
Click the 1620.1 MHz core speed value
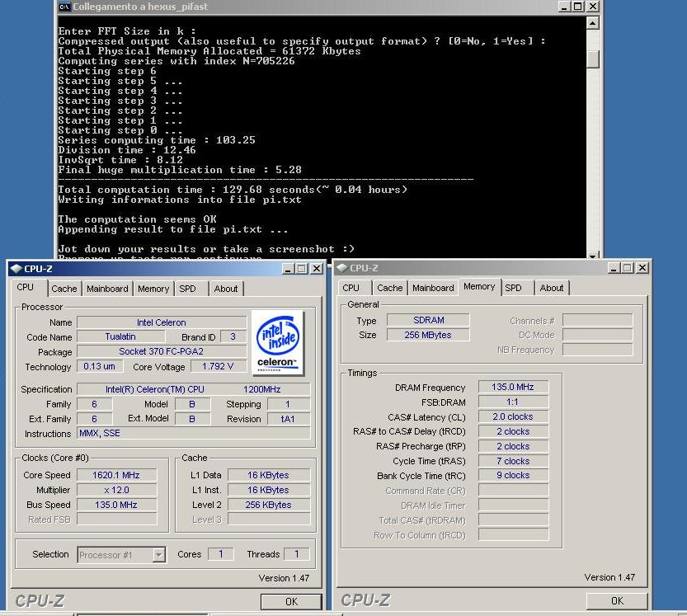click(x=116, y=475)
